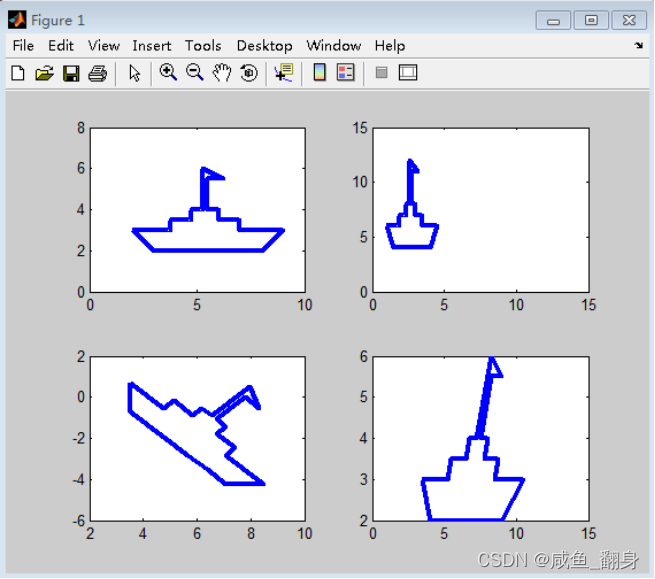Click the y-axis label -6 of bottom-left plot
Image resolution: width=655 pixels, height=579 pixels.
click(78, 521)
